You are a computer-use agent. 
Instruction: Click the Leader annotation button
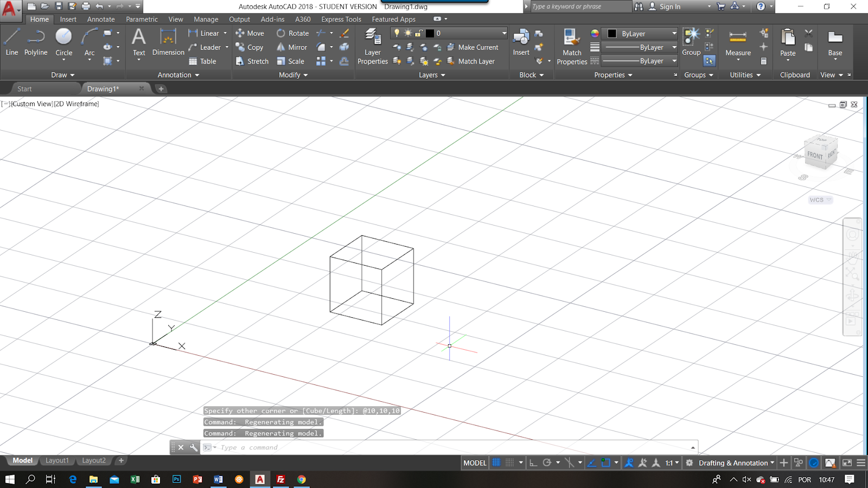pos(205,47)
